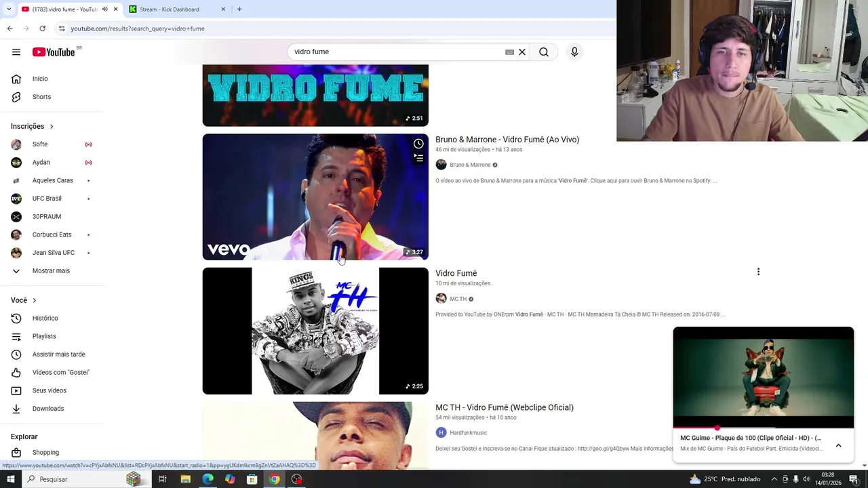Add Bruno & Marrone video to watch later
The image size is (868, 488).
[x=418, y=144]
